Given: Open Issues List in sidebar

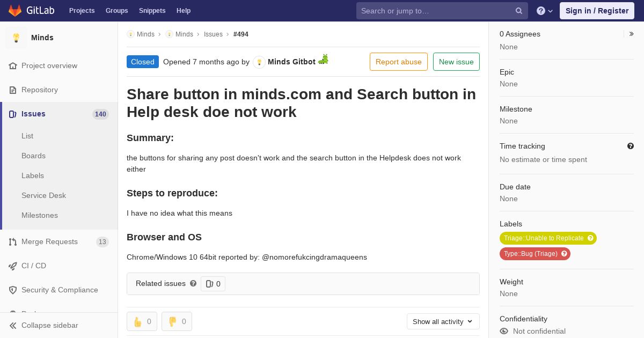Looking at the screenshot, I should [x=27, y=136].
